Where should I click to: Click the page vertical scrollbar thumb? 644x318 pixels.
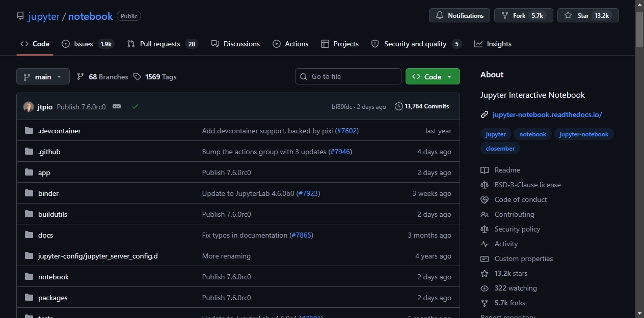point(639,30)
